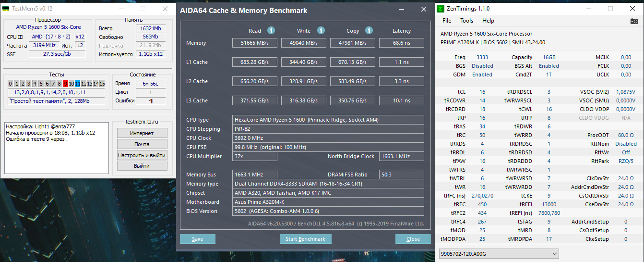Click the TestMem5 log text area
The height and width of the screenshot is (262, 644).
click(x=57, y=148)
